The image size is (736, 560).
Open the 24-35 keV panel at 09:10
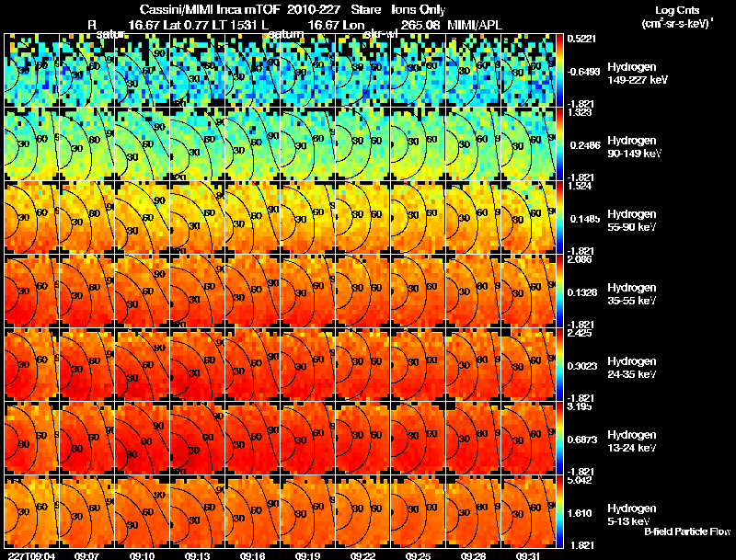tap(143, 365)
